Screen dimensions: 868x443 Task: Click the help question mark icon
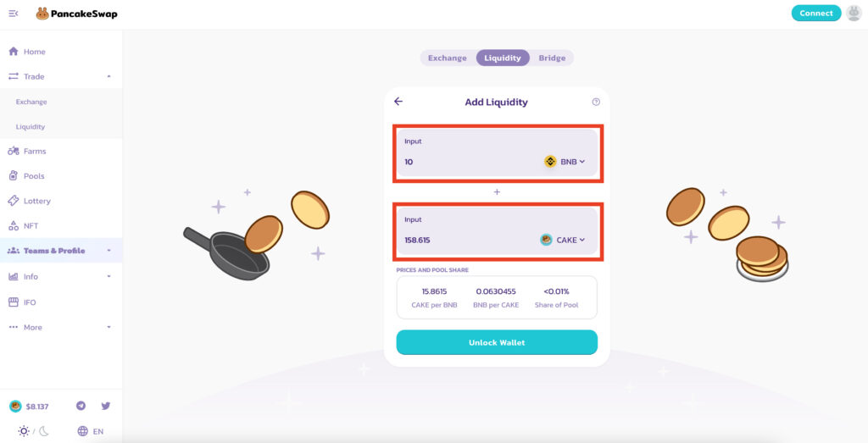[x=596, y=102]
